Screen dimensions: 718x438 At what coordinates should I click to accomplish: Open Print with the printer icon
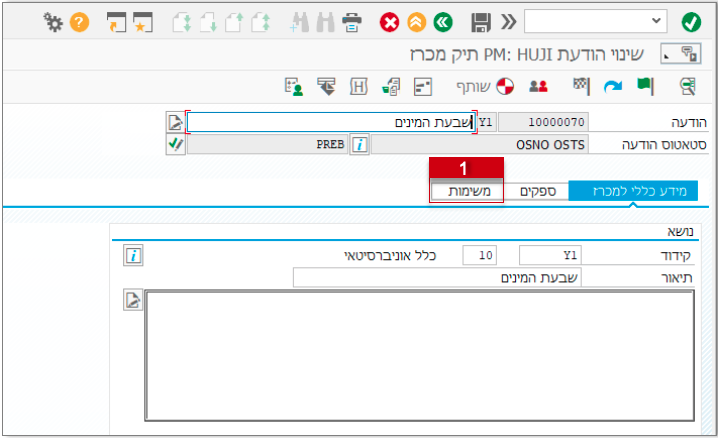tap(352, 21)
